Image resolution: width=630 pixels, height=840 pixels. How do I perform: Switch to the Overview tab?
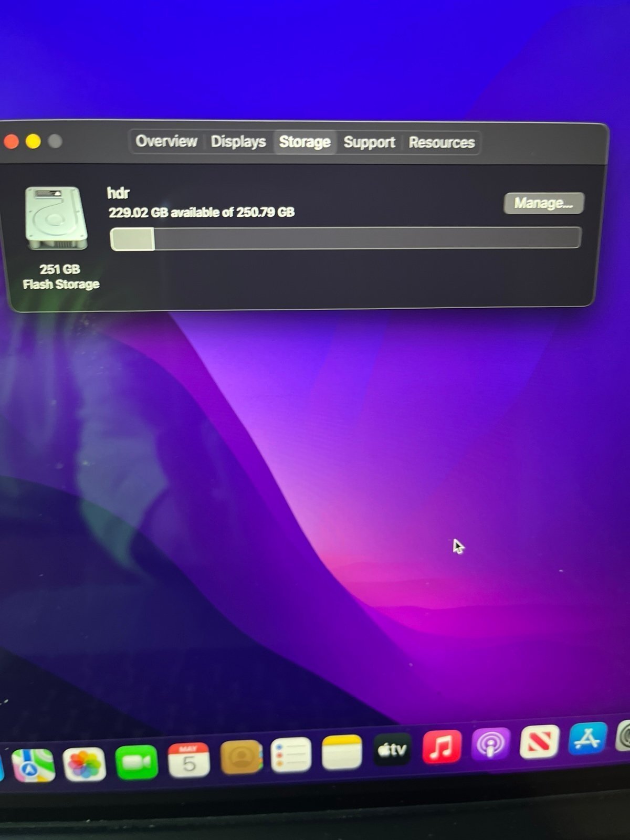166,141
